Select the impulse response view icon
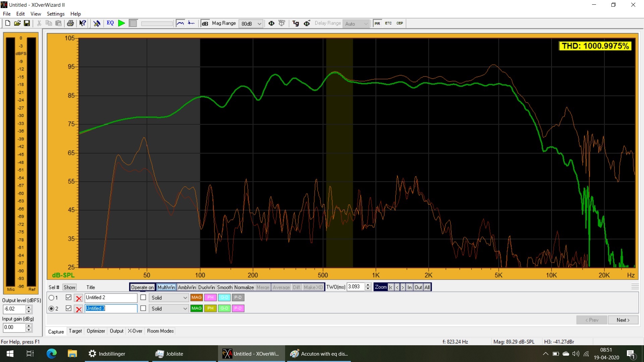644x362 pixels. click(x=191, y=23)
